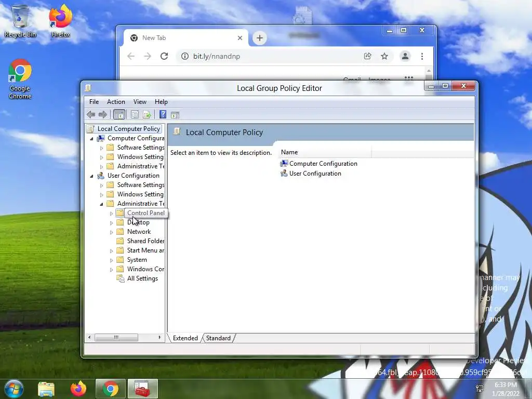Open the File menu

[x=94, y=102]
